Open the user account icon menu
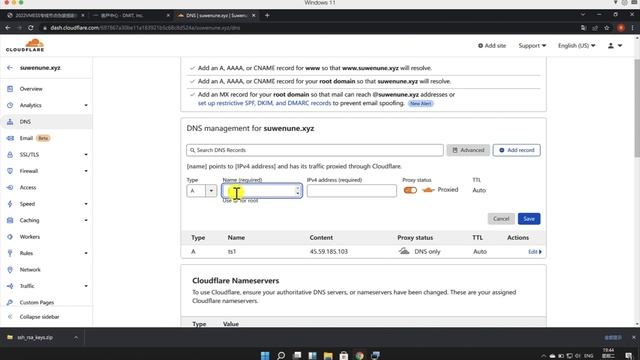Image resolution: width=640 pixels, height=360 pixels. (615, 46)
